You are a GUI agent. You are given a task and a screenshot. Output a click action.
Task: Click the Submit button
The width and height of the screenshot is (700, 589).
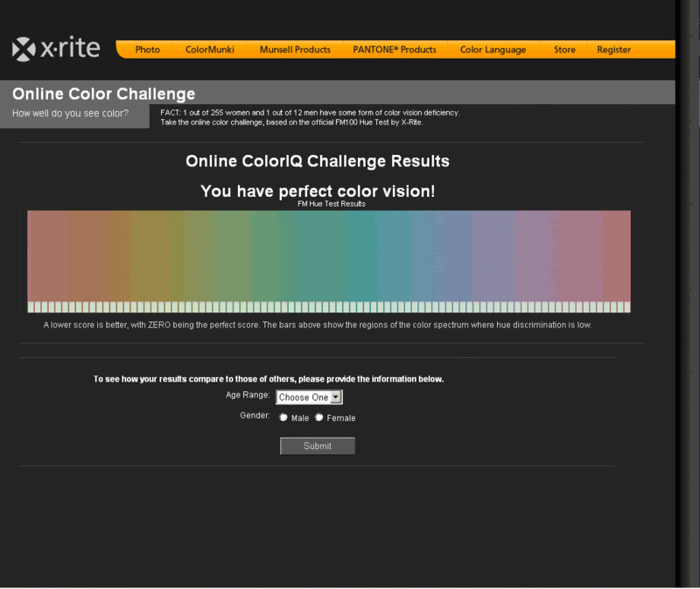pyautogui.click(x=317, y=445)
